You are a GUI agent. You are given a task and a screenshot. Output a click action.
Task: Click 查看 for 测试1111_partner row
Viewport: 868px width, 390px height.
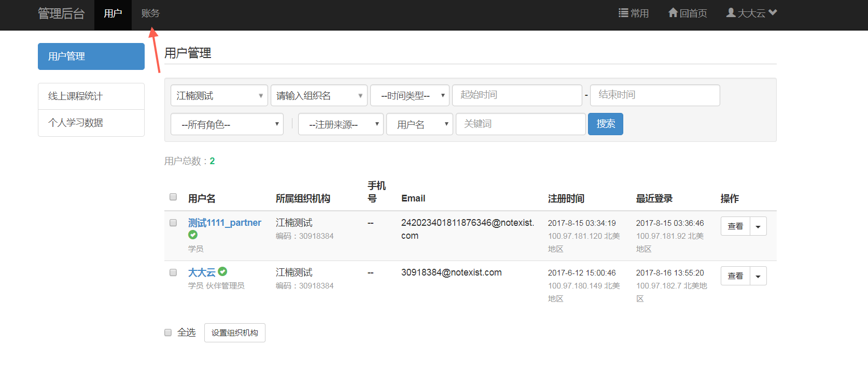(735, 226)
